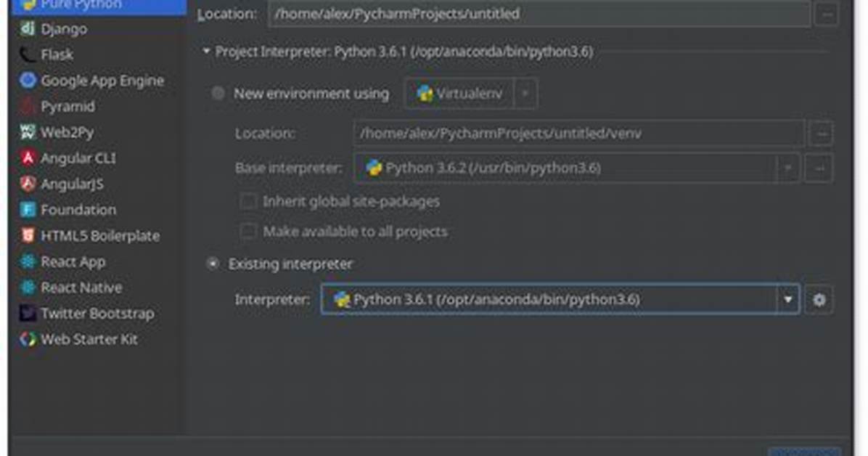Viewport: 868px width, 456px height.
Task: Browse for a base interpreter
Action: [819, 168]
